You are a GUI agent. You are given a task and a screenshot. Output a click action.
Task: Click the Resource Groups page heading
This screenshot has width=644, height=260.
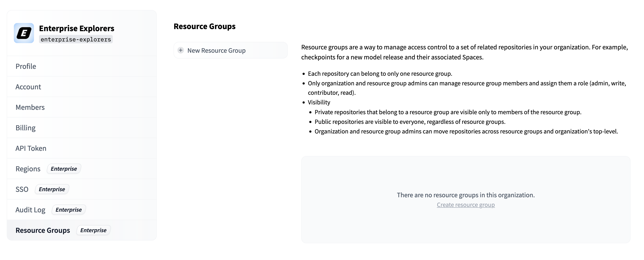205,26
